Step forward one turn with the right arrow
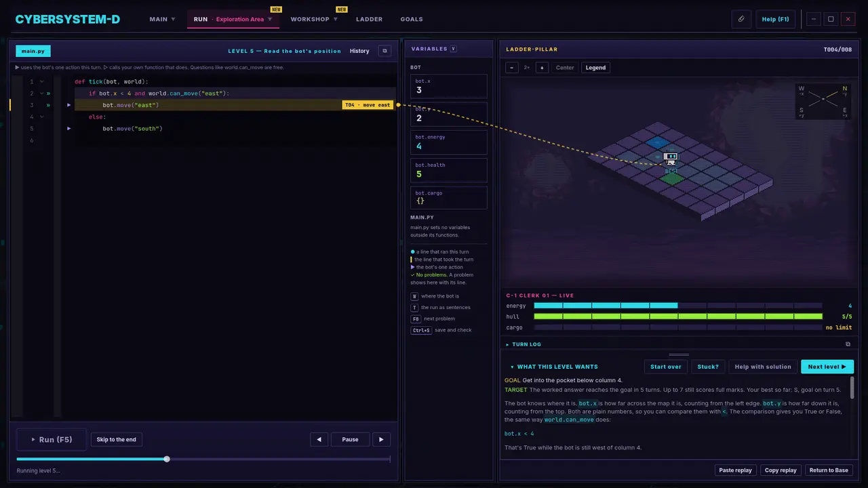868x488 pixels. coord(381,439)
